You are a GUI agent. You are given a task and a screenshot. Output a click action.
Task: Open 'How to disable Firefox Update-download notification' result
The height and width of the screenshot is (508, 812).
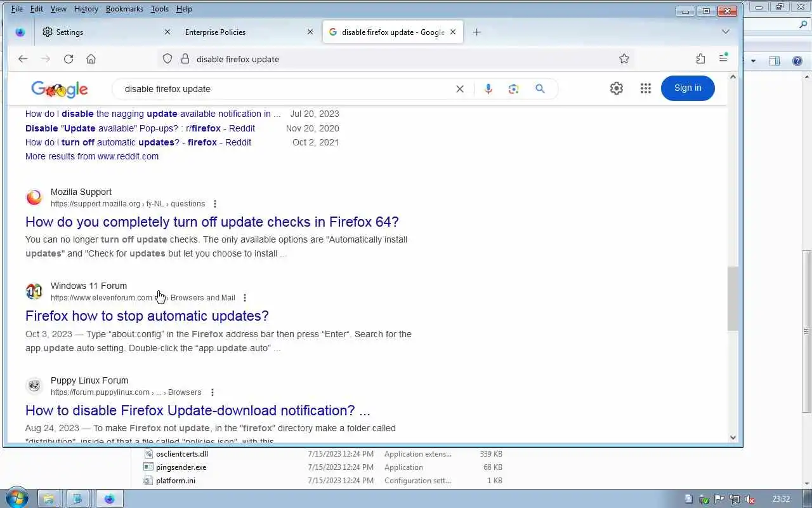pos(198,410)
